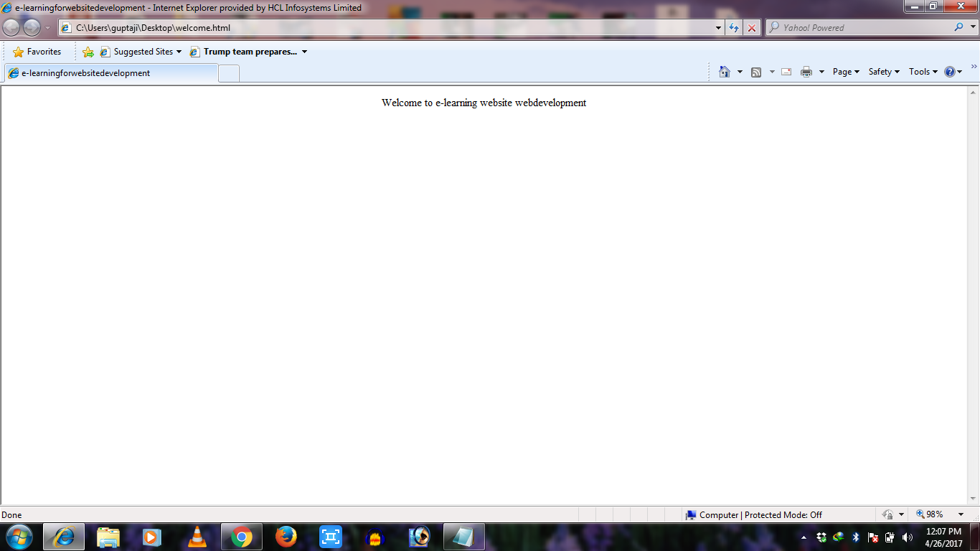Viewport: 980px width, 551px height.
Task: Click the RSS feeds icon
Action: [755, 72]
